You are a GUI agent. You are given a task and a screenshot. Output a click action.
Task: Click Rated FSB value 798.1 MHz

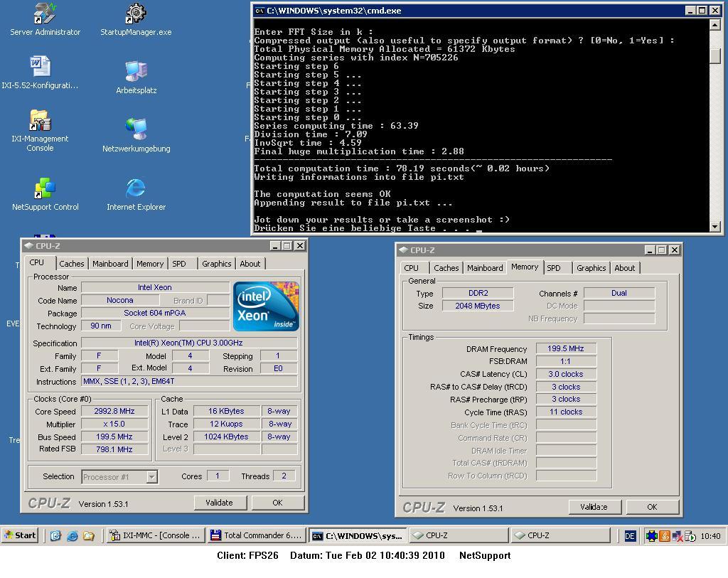coord(114,449)
